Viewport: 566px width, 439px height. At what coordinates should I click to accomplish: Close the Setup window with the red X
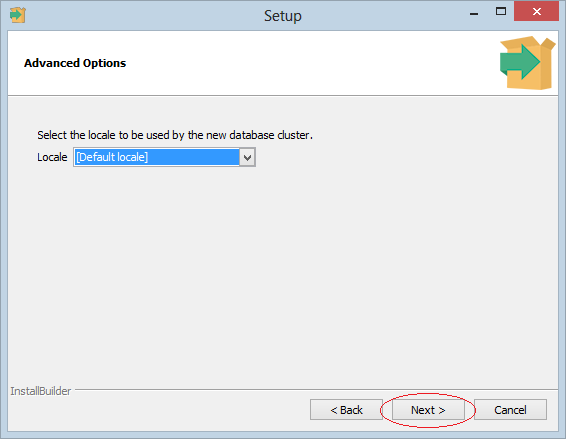536,12
